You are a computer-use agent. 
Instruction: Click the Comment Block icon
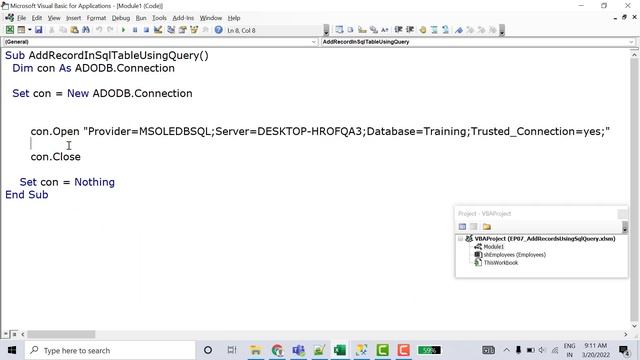434,30
